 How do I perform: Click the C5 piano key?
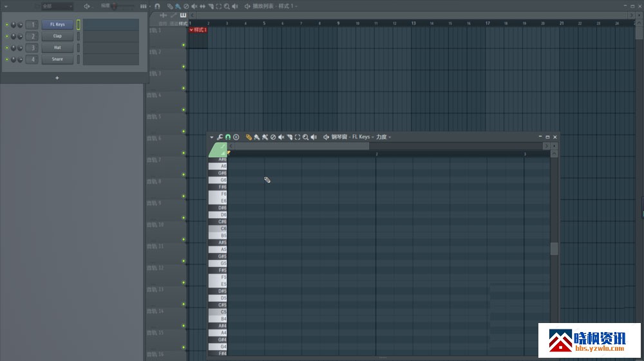point(218,312)
